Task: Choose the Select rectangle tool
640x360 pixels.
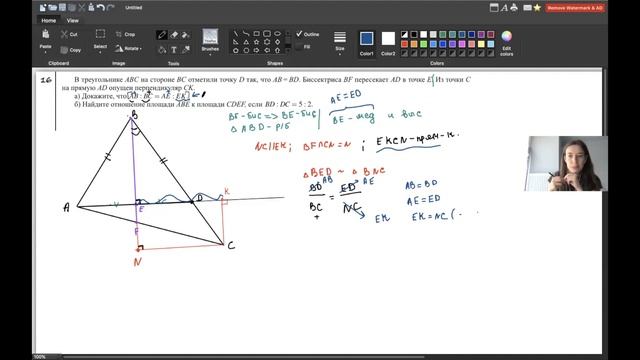Action: click(100, 33)
